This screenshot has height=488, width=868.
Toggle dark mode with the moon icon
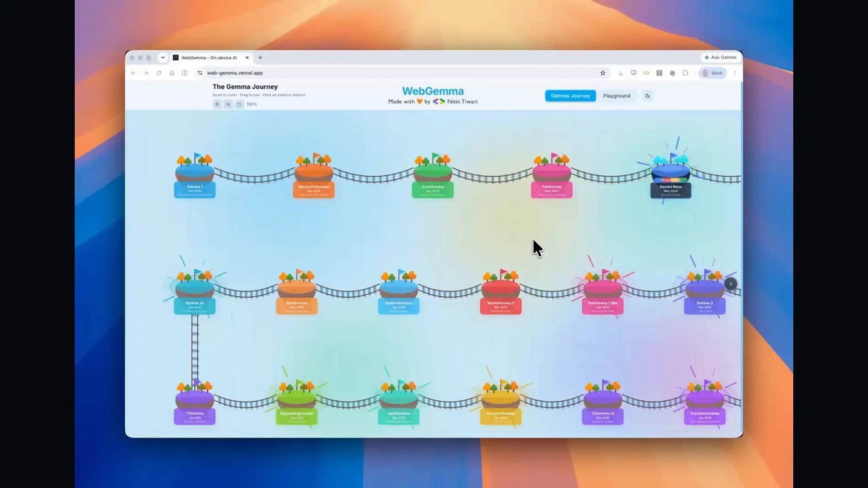point(648,96)
